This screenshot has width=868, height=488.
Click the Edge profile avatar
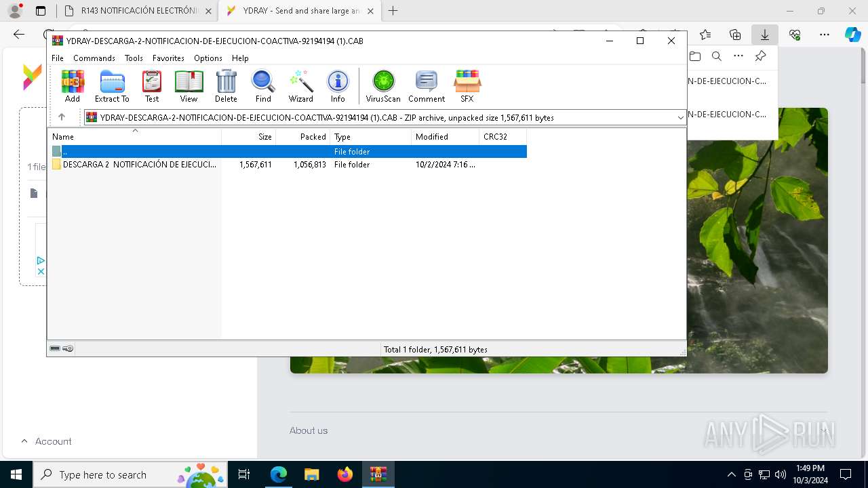tap(14, 11)
